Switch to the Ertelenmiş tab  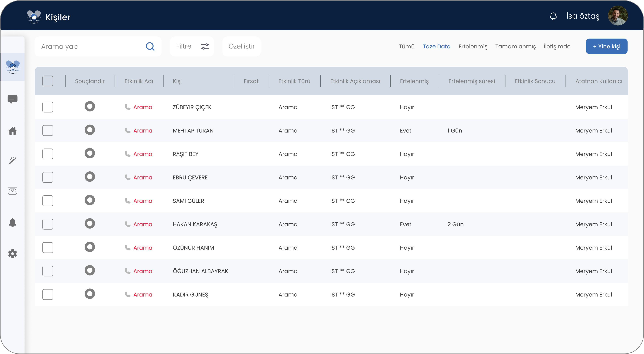click(473, 47)
